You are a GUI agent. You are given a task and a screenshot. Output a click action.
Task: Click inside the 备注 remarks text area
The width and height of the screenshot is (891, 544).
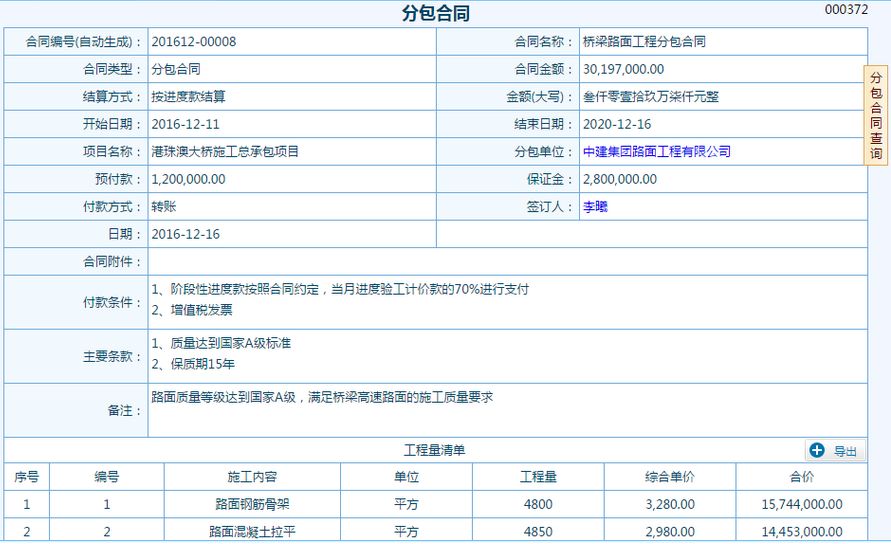coord(507,410)
